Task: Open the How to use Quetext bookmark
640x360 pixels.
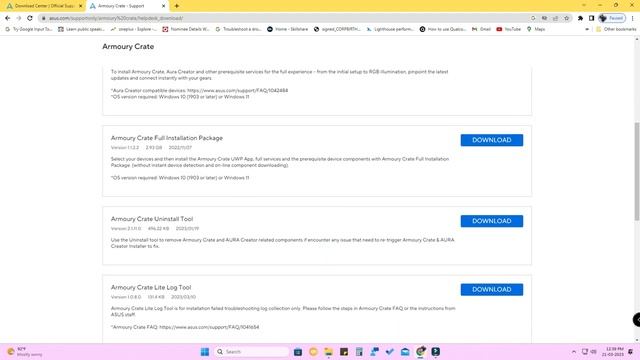Action: [x=443, y=29]
